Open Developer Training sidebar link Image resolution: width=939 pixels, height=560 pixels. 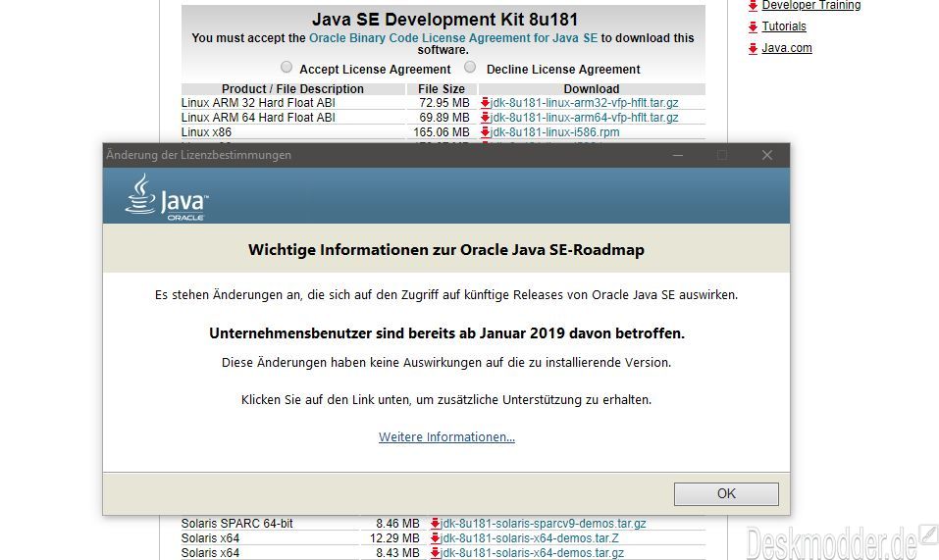pos(810,5)
